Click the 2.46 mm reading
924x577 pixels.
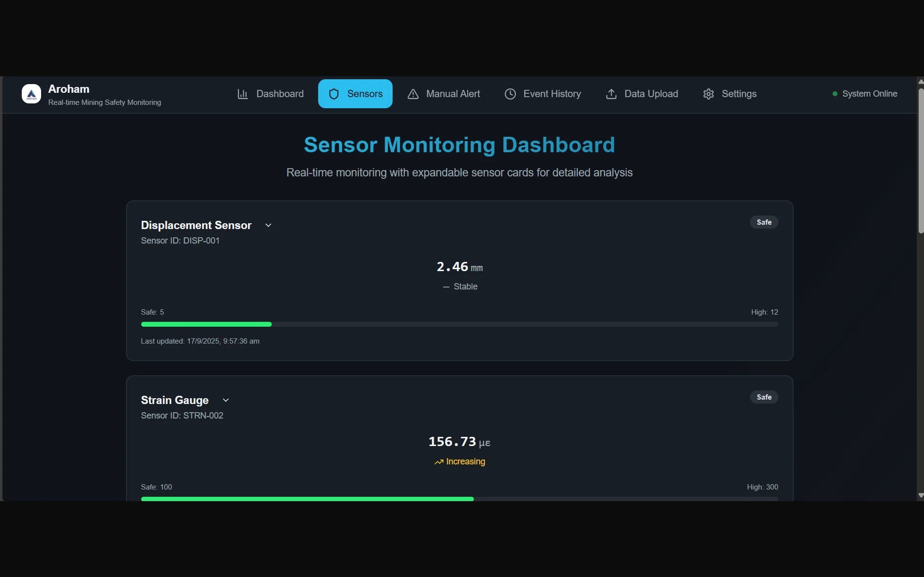coord(459,267)
